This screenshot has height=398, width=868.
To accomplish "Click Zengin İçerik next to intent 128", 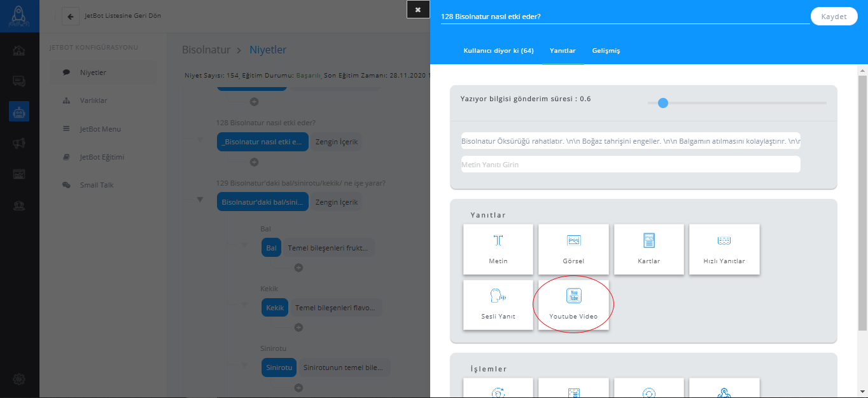I will tap(337, 142).
